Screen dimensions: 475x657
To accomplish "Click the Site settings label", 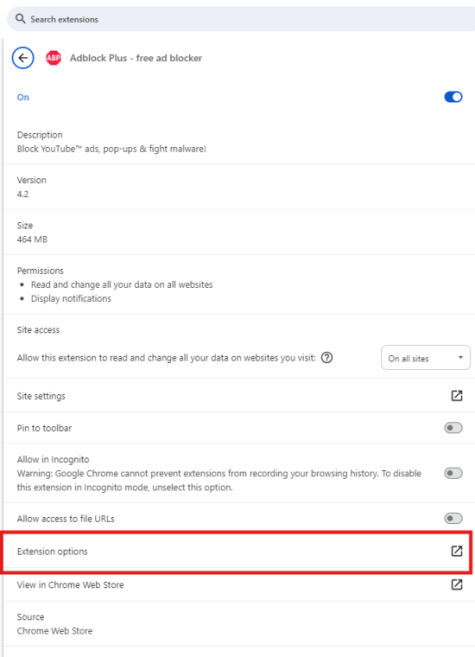I will pos(41,396).
